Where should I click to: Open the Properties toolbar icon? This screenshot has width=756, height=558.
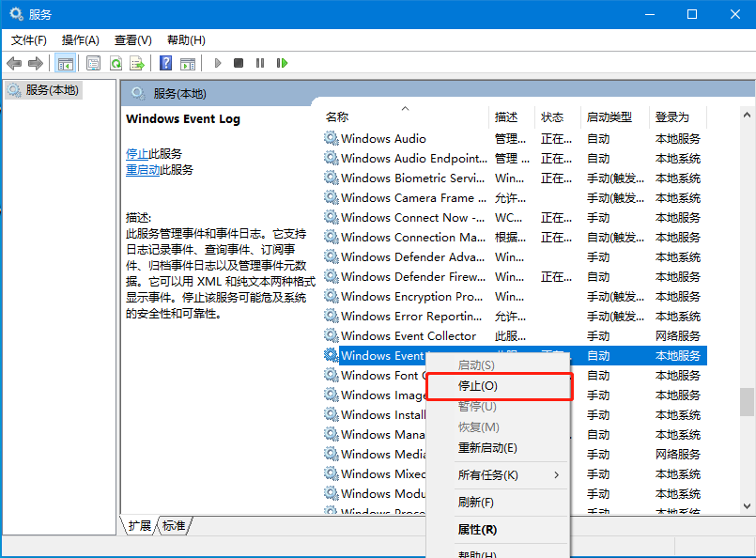coord(93,63)
